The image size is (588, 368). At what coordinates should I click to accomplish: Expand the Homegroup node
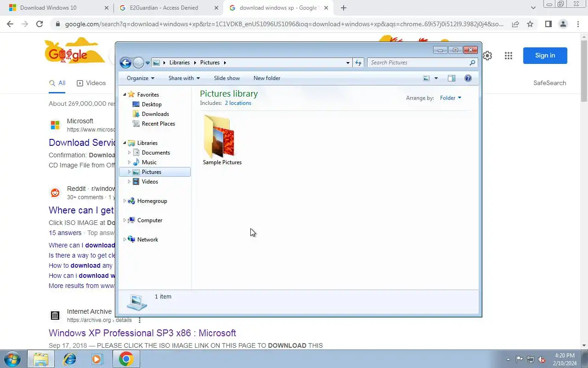[x=124, y=201]
